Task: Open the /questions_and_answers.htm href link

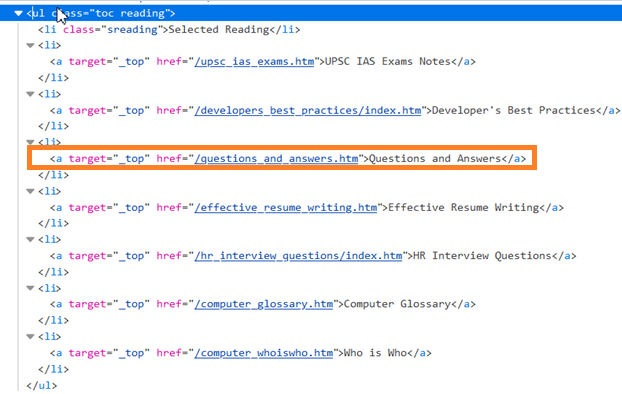Action: click(276, 159)
